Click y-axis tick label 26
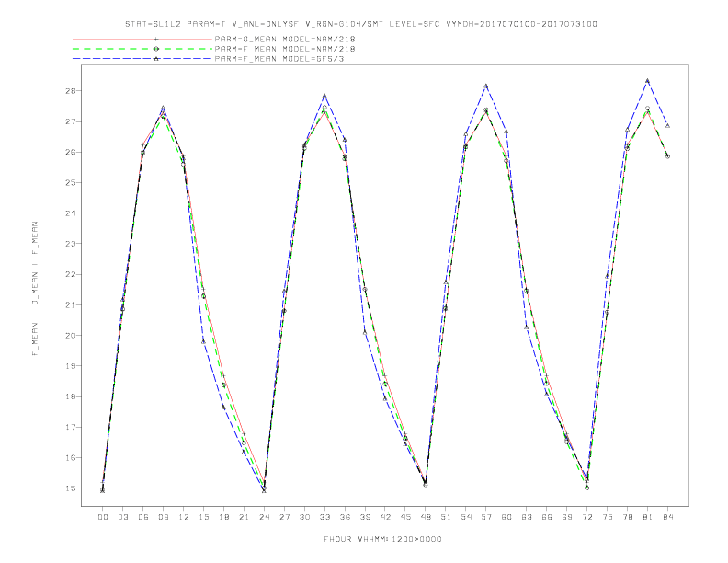 coord(70,153)
